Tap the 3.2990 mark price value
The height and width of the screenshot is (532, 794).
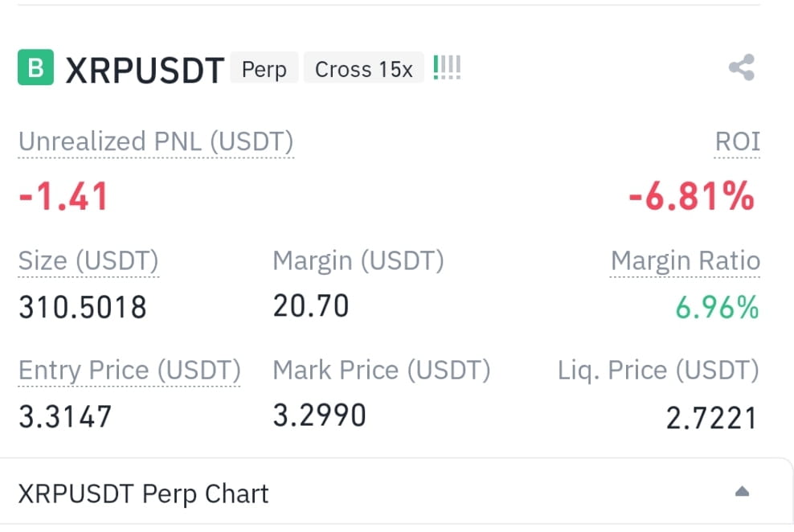tap(320, 415)
